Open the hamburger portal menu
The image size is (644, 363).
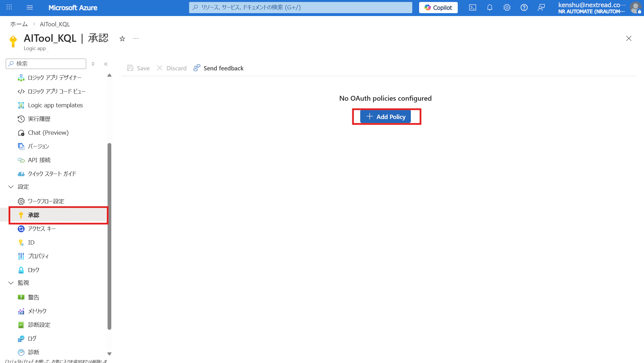[x=30, y=7]
